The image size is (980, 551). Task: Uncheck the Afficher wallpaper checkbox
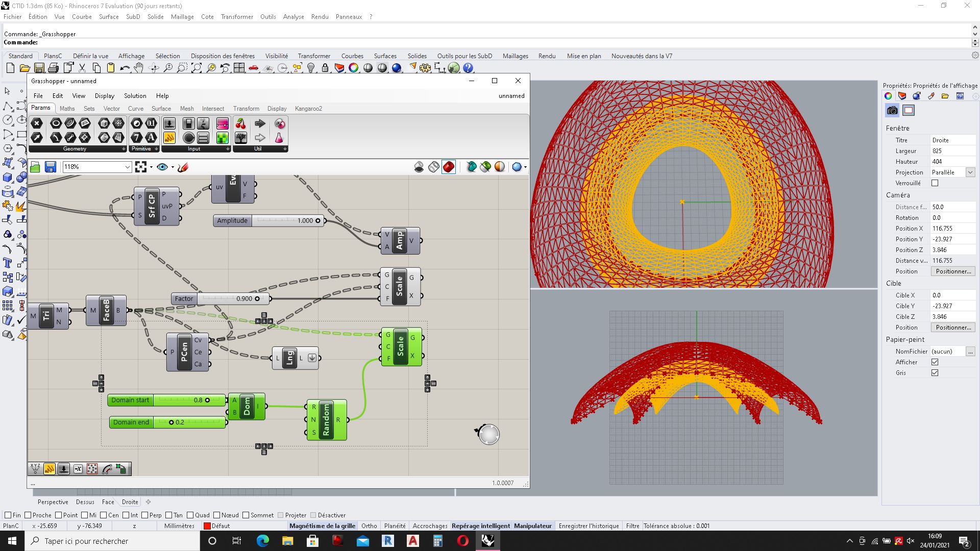[x=935, y=362]
